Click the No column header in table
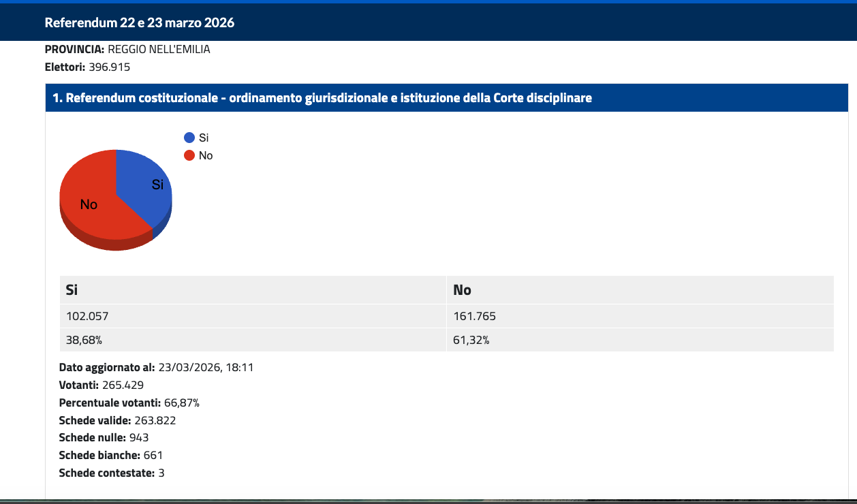857x504 pixels. point(463,290)
